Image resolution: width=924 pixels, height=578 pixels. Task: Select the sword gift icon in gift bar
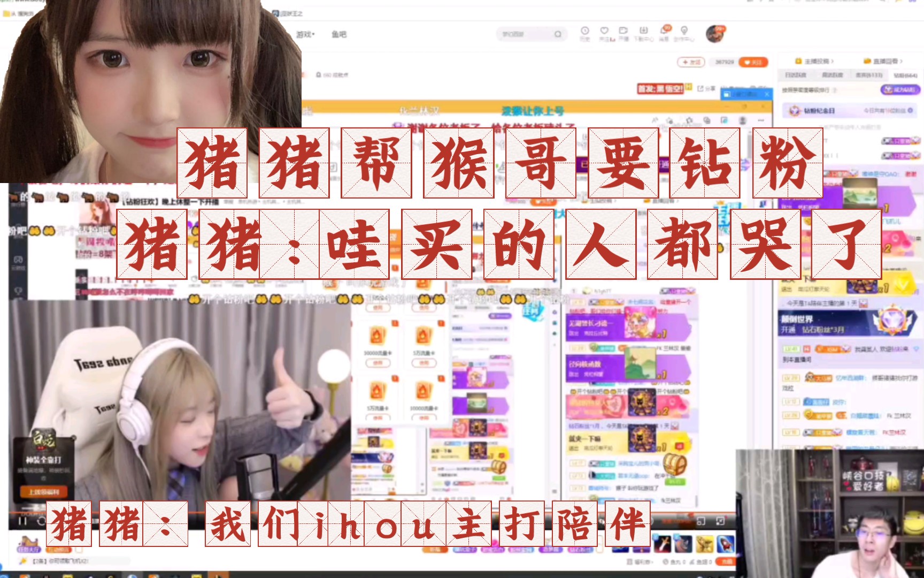click(x=663, y=544)
